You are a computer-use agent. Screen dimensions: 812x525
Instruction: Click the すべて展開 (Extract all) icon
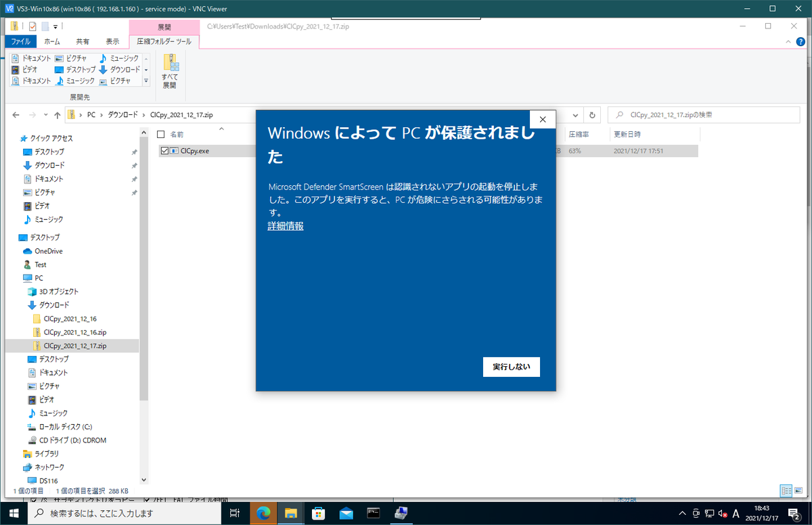[169, 72]
